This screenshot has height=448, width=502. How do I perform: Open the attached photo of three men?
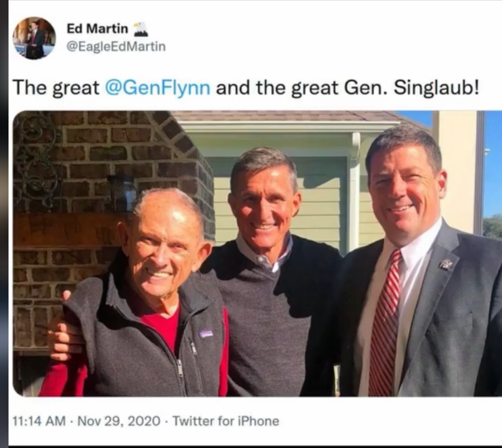coord(257,253)
